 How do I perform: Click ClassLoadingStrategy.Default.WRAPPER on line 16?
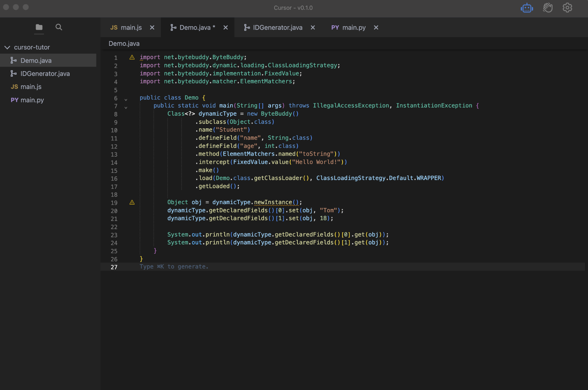point(379,178)
